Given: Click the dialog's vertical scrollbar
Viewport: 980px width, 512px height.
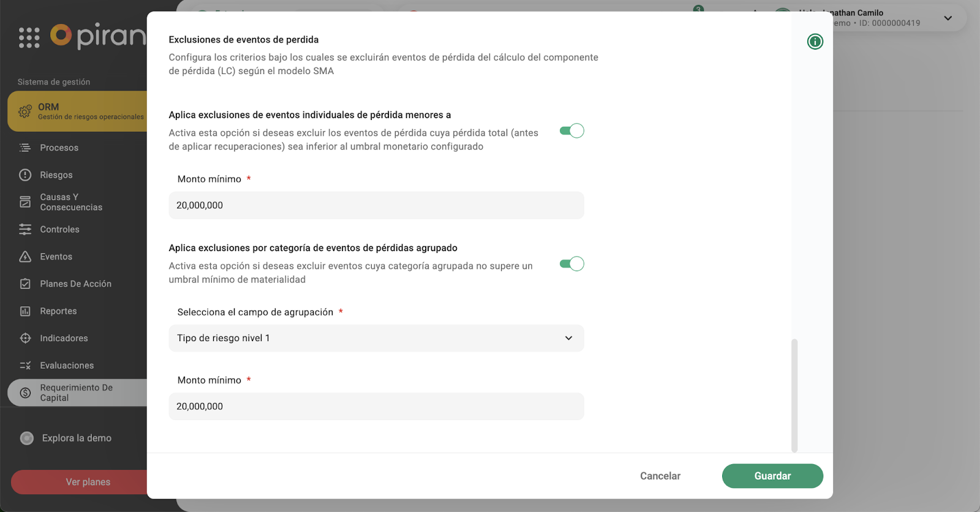Looking at the screenshot, I should click(x=794, y=395).
